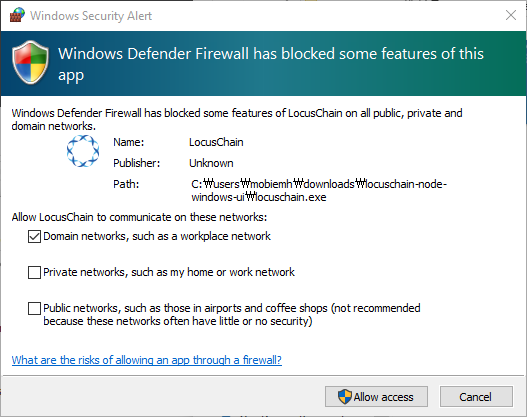527x417 pixels.
Task: Uncheck the Domain networks checkbox
Action: (34, 236)
